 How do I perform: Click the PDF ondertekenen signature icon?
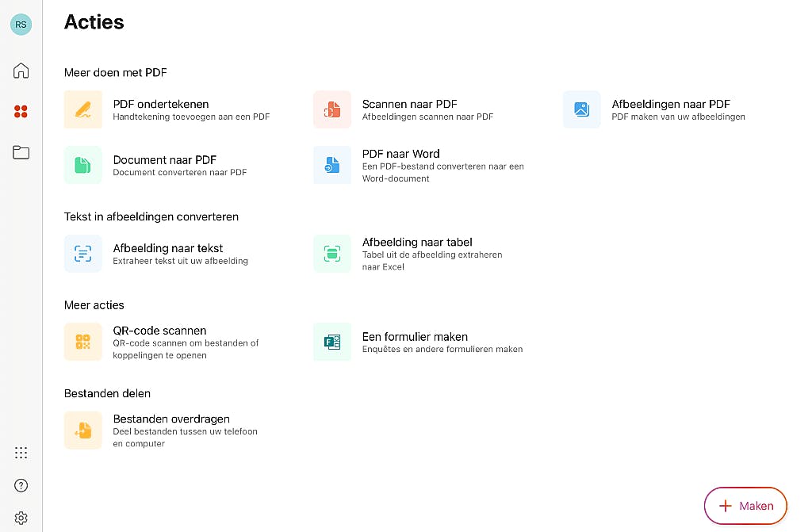pyautogui.click(x=83, y=110)
